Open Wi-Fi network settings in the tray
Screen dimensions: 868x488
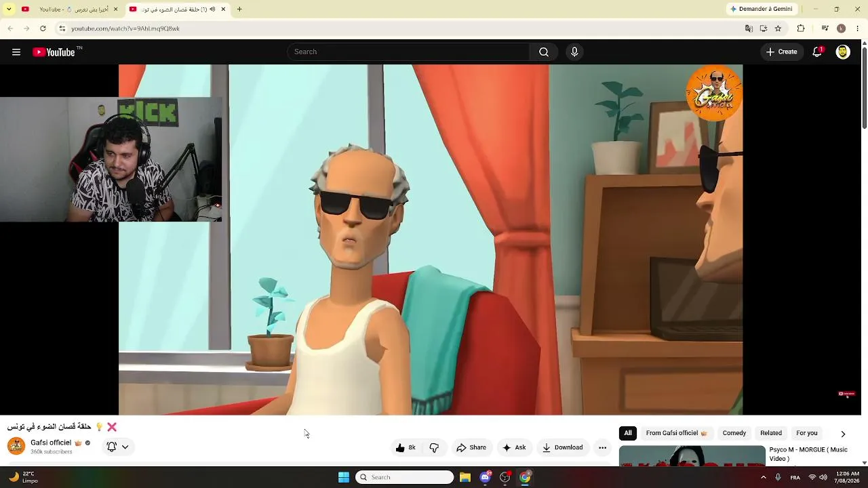point(812,477)
